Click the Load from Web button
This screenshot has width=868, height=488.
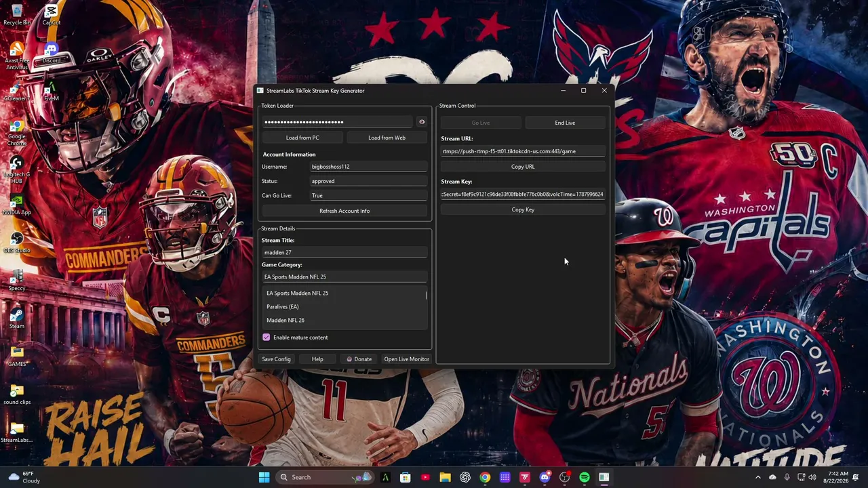pyautogui.click(x=387, y=138)
